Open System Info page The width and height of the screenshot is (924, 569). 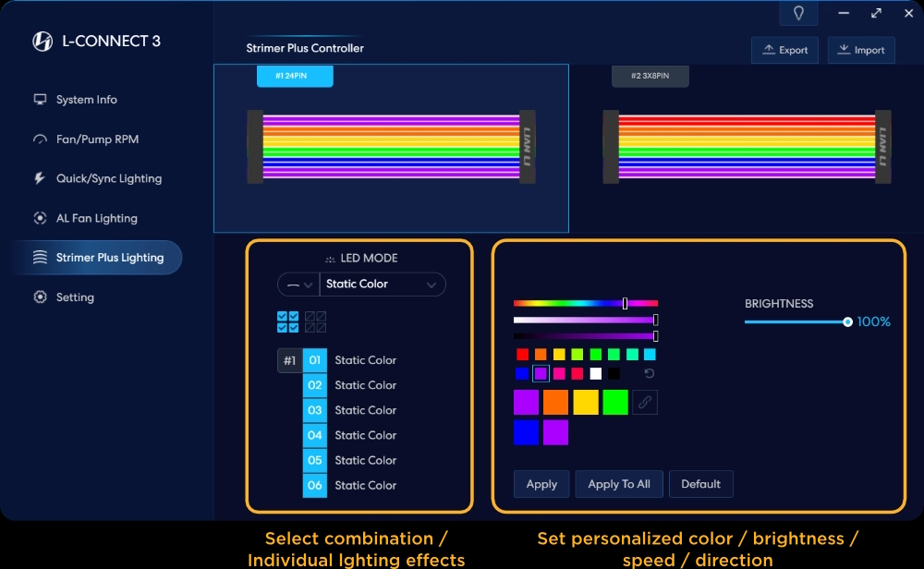pos(87,100)
